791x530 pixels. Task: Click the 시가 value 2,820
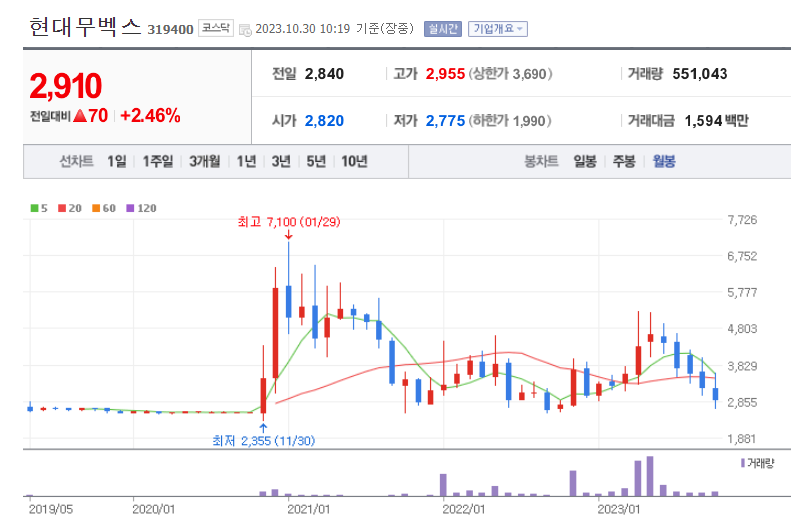(324, 121)
